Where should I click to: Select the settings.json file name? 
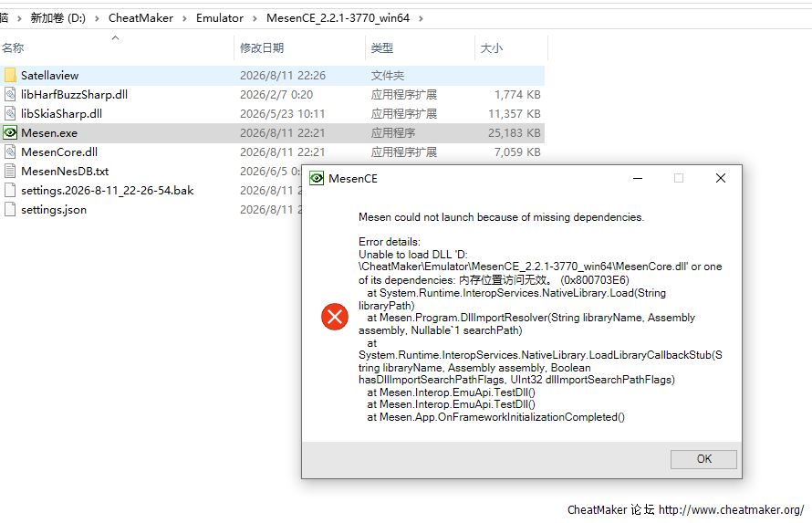(53, 209)
